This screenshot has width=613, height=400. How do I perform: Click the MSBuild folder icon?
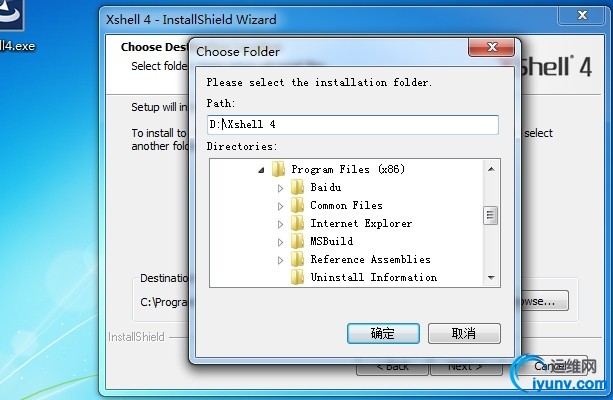pyautogui.click(x=298, y=241)
